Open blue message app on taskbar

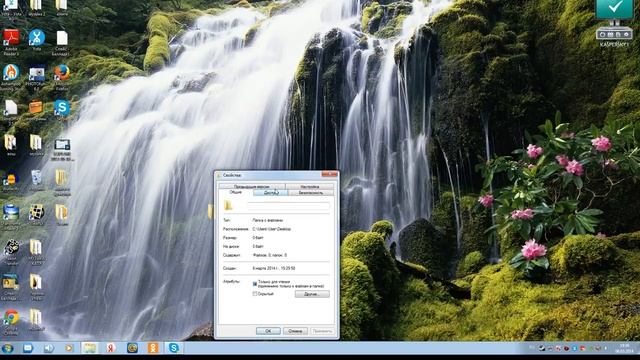click(28, 348)
